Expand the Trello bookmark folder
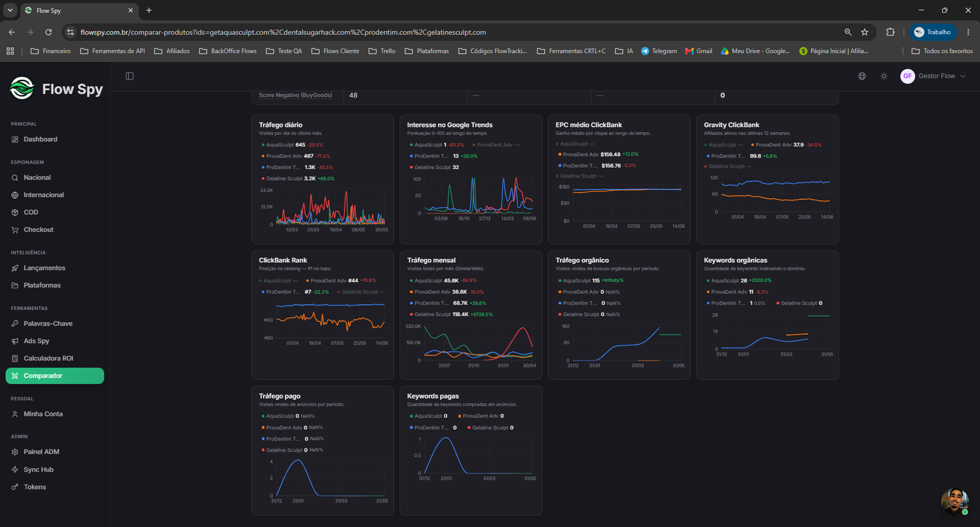 (382, 51)
